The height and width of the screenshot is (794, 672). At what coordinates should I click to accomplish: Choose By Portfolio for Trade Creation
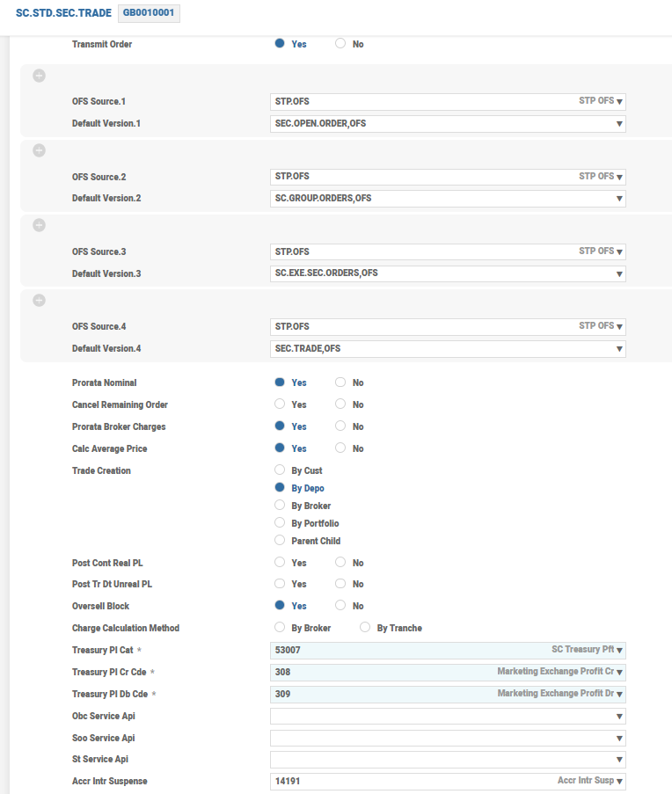(280, 523)
